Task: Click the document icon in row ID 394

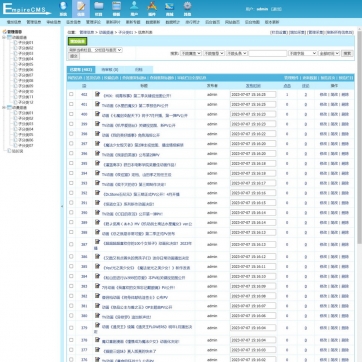Action: (x=97, y=173)
